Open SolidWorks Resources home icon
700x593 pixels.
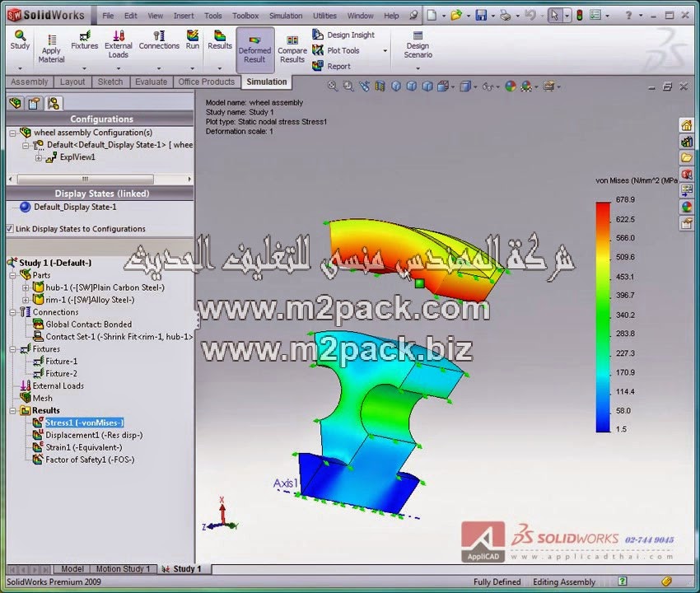[687, 125]
